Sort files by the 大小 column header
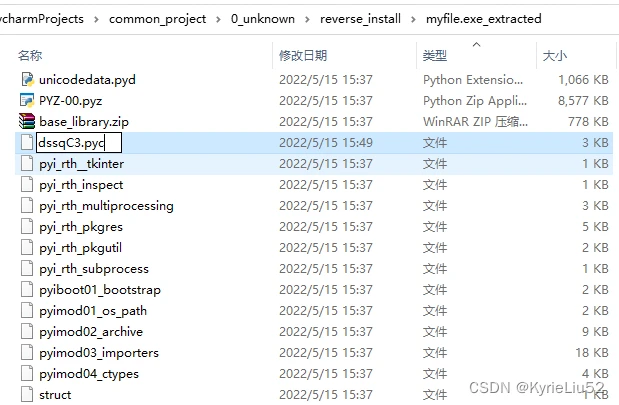 coord(554,55)
